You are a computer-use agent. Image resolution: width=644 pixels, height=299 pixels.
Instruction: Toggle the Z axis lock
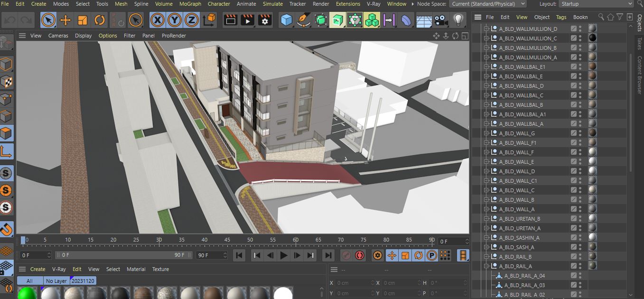coord(191,20)
